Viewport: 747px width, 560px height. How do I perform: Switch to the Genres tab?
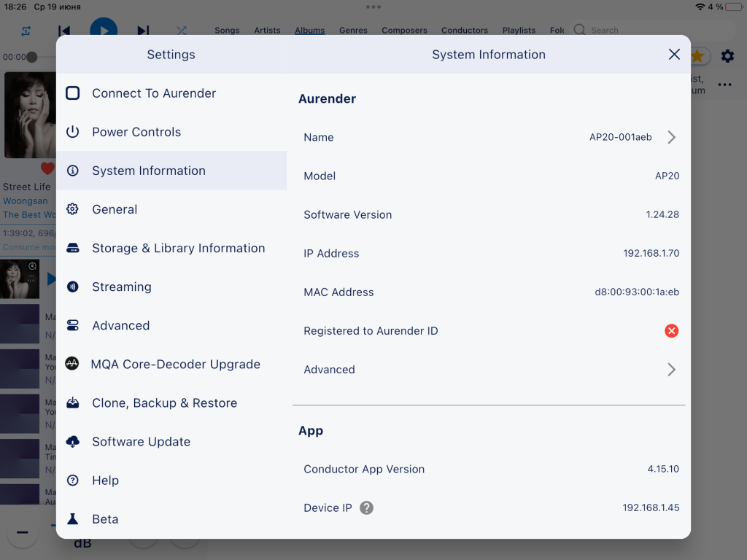click(x=353, y=30)
